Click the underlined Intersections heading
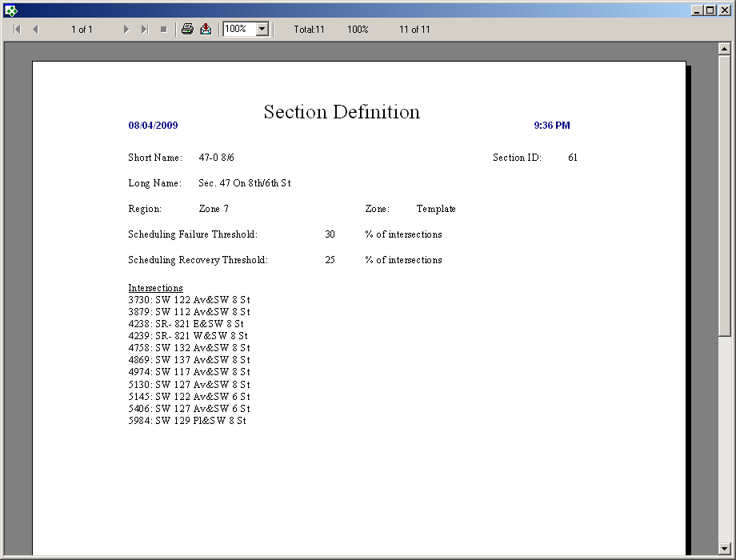Screen dimensions: 736x560 [x=155, y=288]
